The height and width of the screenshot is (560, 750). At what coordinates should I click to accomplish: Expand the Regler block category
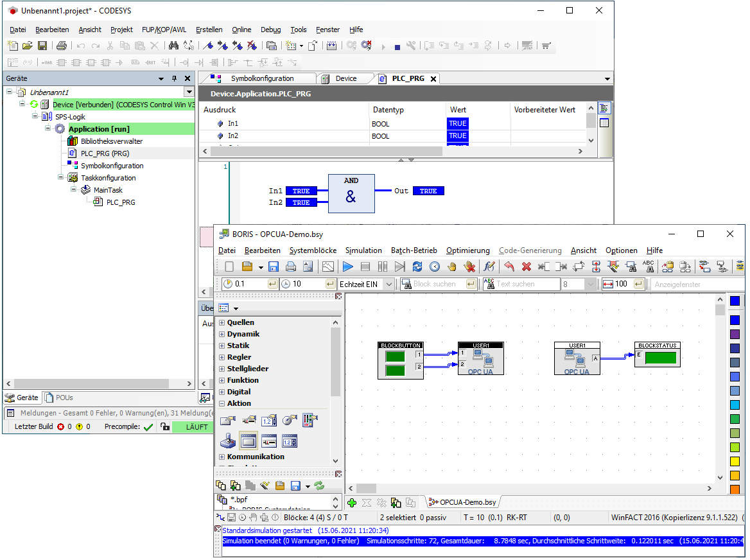[x=222, y=357]
